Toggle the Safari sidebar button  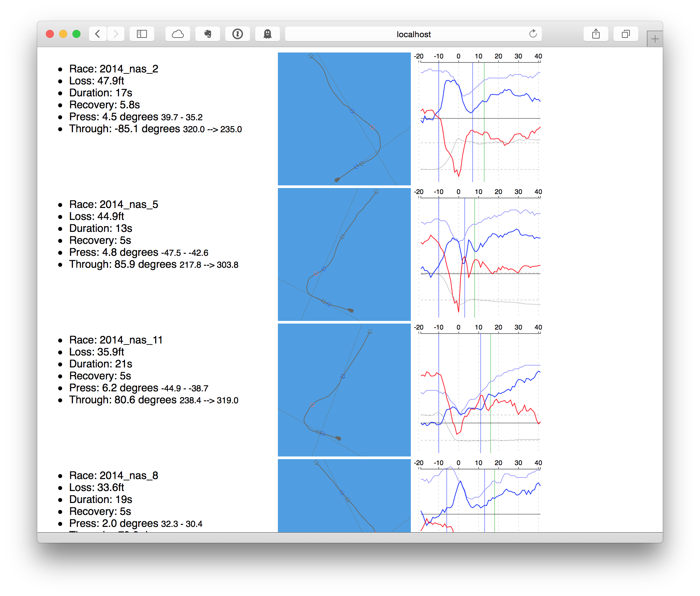tap(142, 34)
